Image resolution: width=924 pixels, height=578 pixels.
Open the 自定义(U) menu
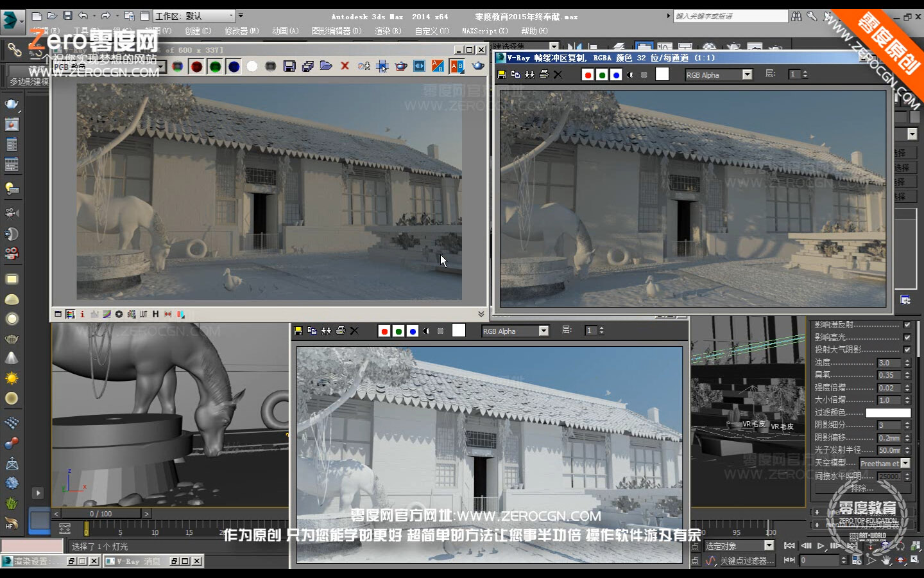point(432,31)
